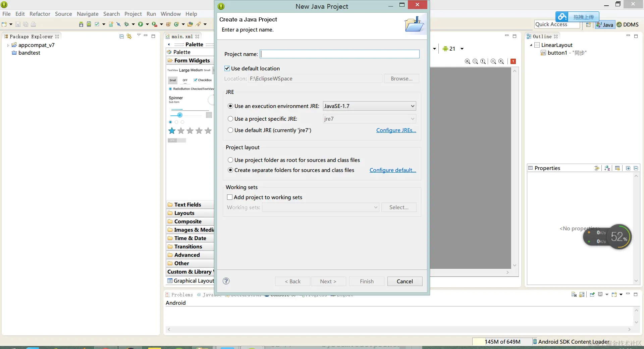Choose Create separate folders for sources option

(230, 170)
